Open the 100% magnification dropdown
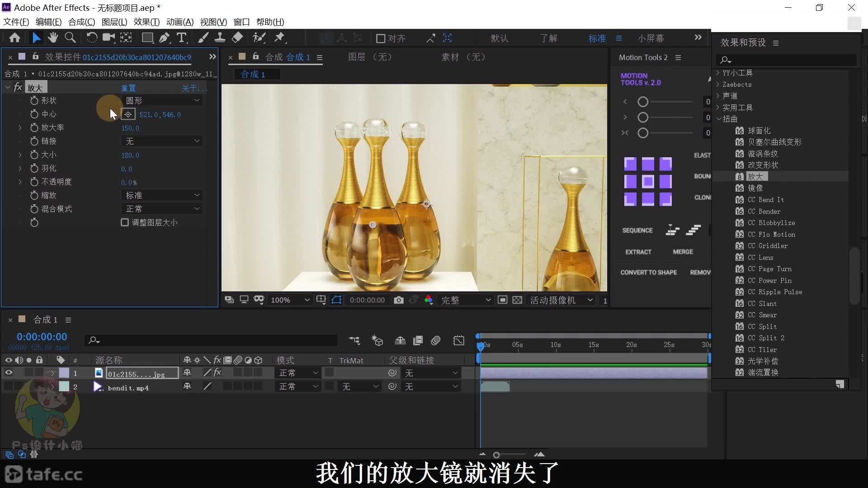This screenshot has height=488, width=868. point(290,300)
